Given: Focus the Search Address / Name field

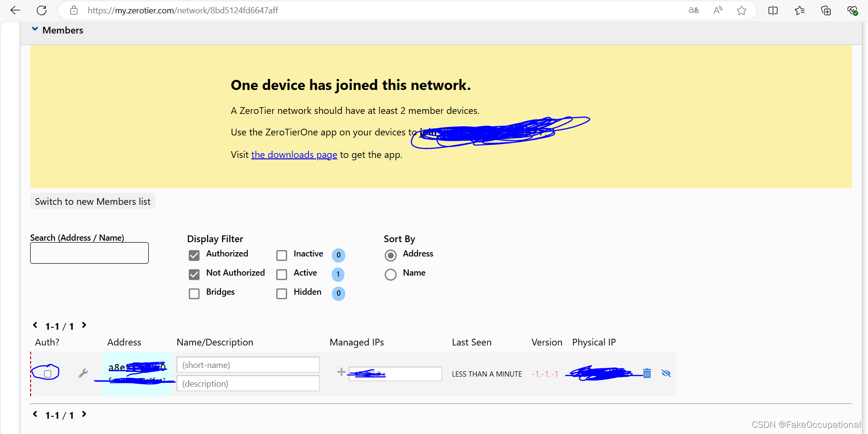Looking at the screenshot, I should click(89, 253).
